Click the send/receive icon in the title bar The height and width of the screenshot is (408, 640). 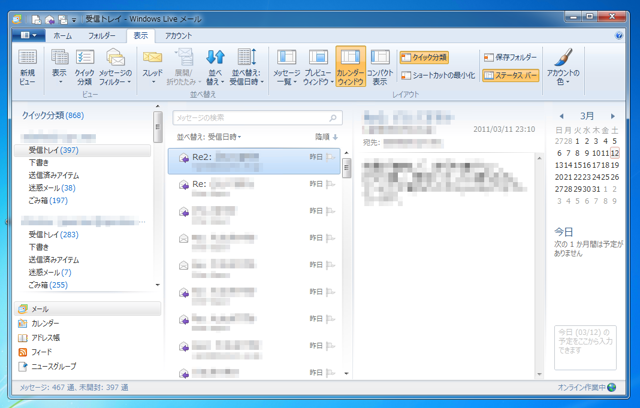click(x=62, y=19)
